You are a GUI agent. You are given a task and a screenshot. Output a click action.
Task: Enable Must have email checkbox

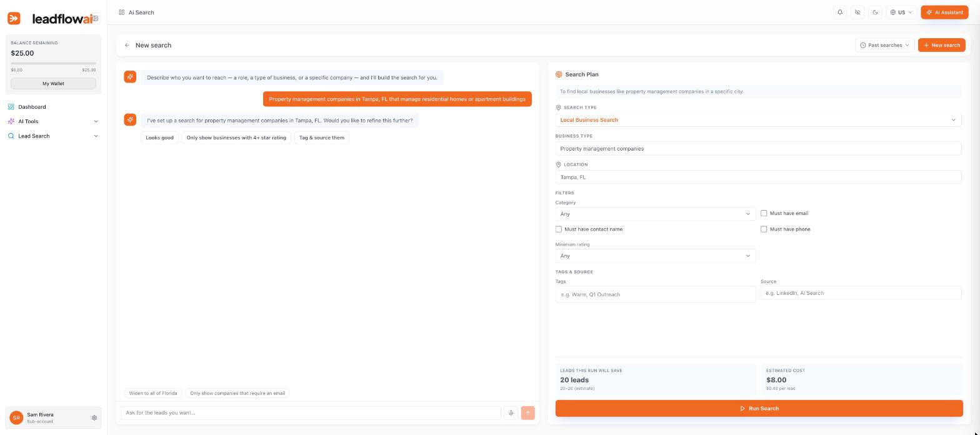pos(764,213)
